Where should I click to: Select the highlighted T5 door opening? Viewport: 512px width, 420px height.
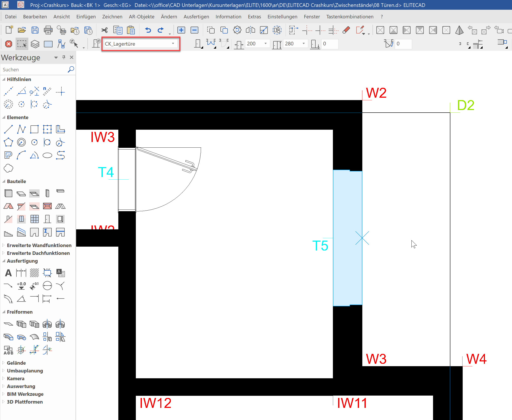click(347, 238)
